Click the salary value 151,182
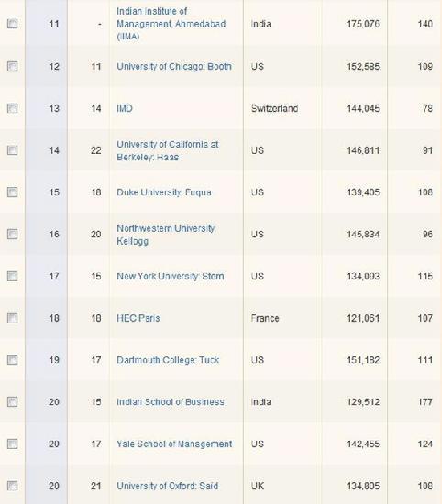The image size is (442, 504). [363, 360]
